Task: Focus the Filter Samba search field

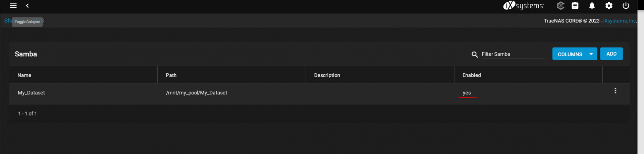Action: click(x=513, y=54)
